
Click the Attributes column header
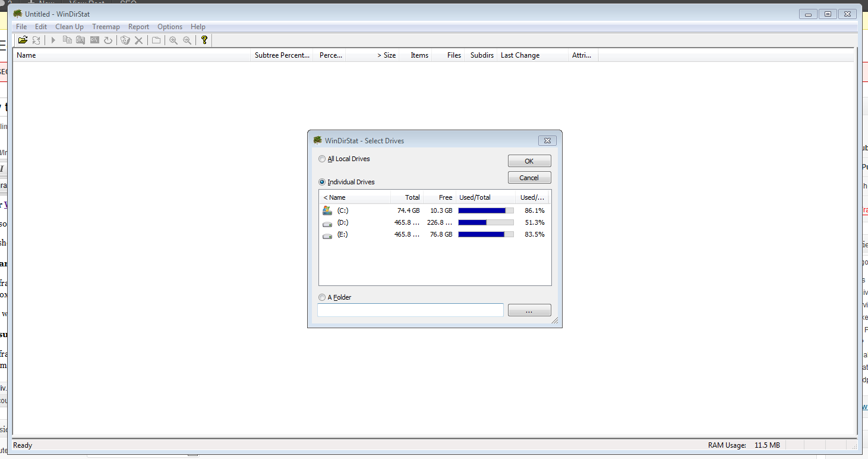pos(582,55)
